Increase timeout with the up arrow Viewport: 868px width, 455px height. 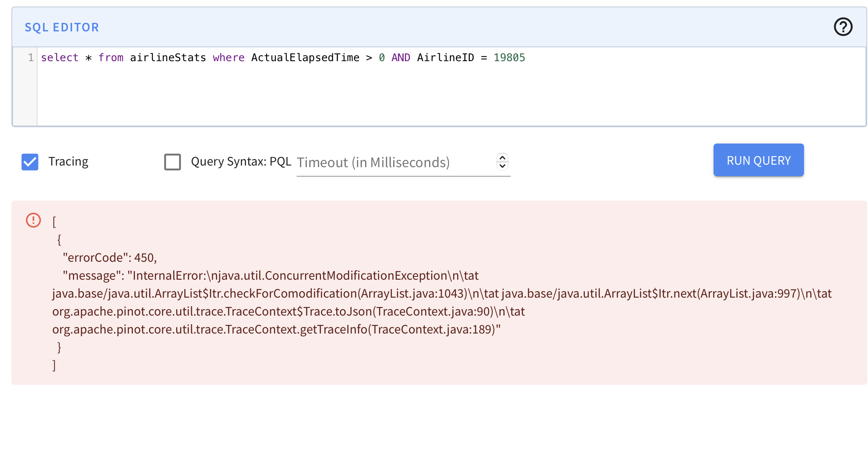click(502, 158)
